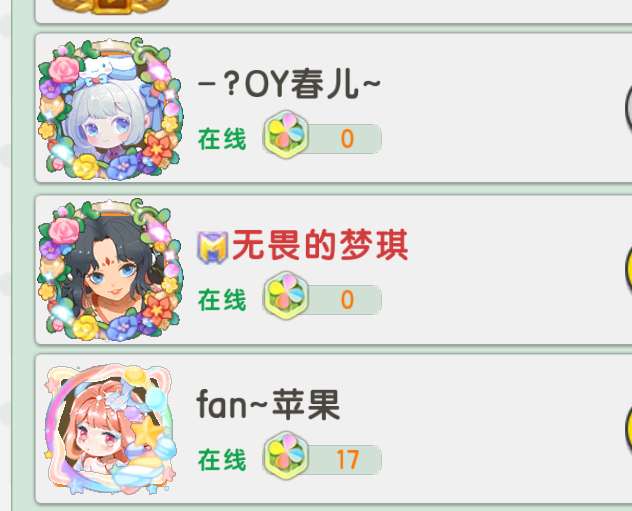
Task: Click the flower icon in 无畏的梦琪 row
Action: click(286, 296)
